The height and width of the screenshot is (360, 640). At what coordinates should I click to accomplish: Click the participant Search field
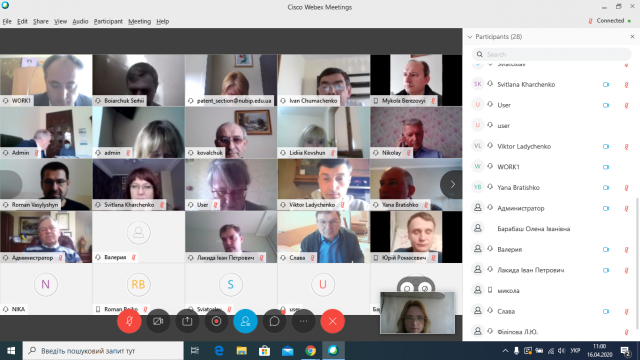click(551, 54)
